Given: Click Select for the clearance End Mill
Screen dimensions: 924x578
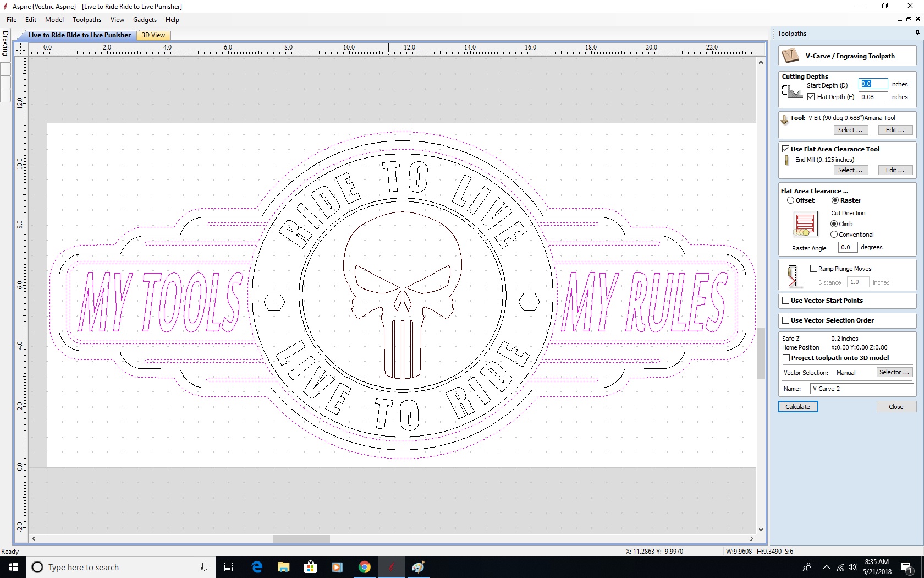Looking at the screenshot, I should pos(850,170).
